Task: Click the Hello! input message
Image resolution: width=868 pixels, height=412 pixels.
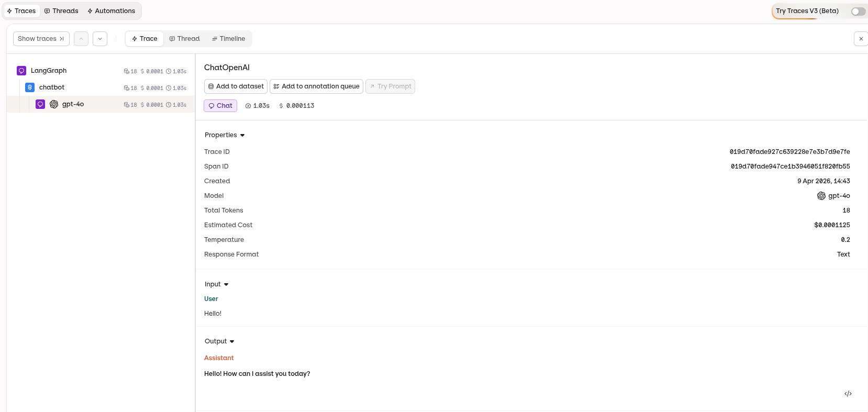Action: point(213,314)
